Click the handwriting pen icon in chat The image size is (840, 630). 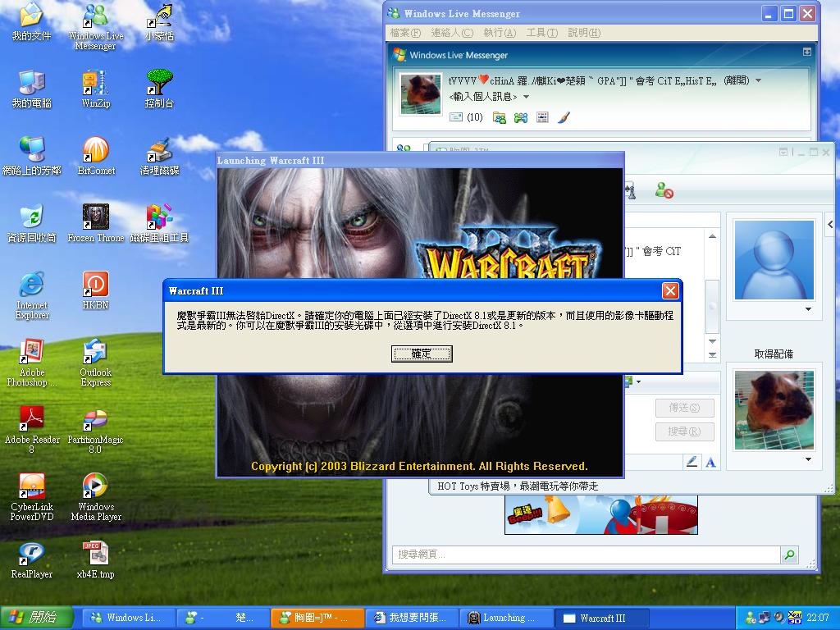pos(692,463)
